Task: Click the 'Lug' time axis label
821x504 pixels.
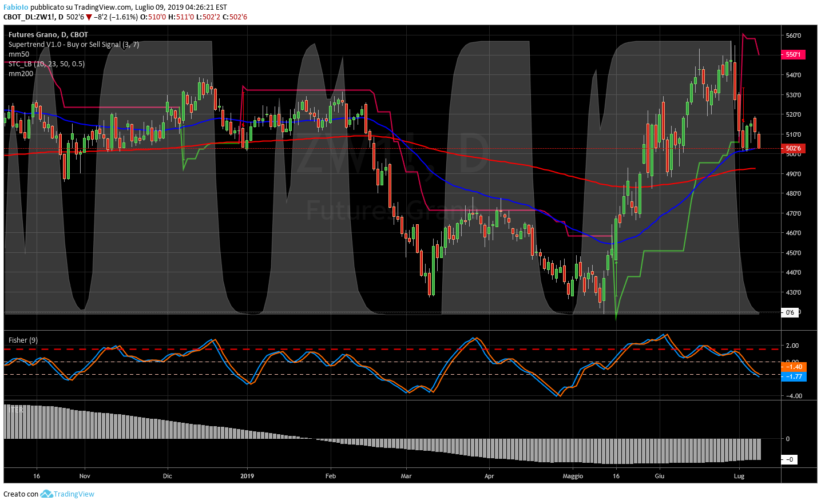Action: 739,476
